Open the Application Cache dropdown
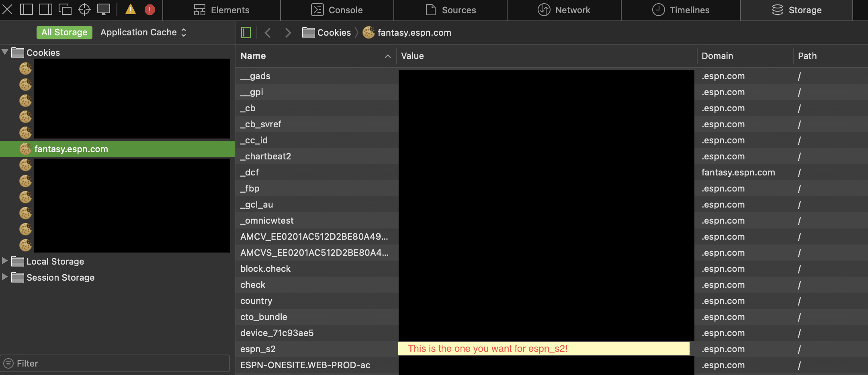 coord(143,33)
